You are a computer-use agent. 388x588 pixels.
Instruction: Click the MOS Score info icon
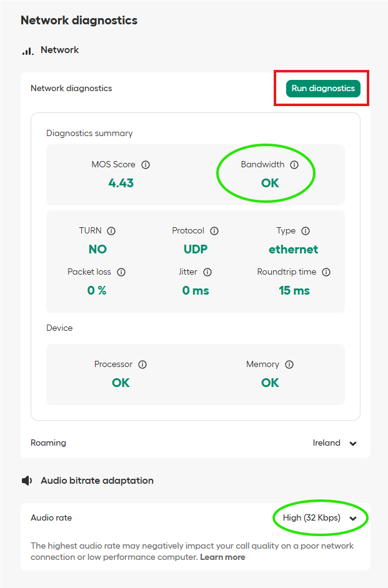click(x=146, y=165)
